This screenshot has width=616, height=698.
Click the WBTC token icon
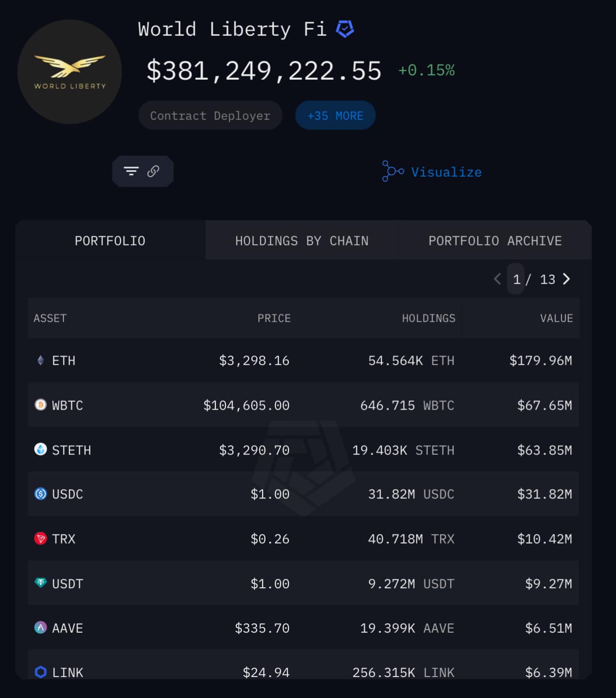41,405
